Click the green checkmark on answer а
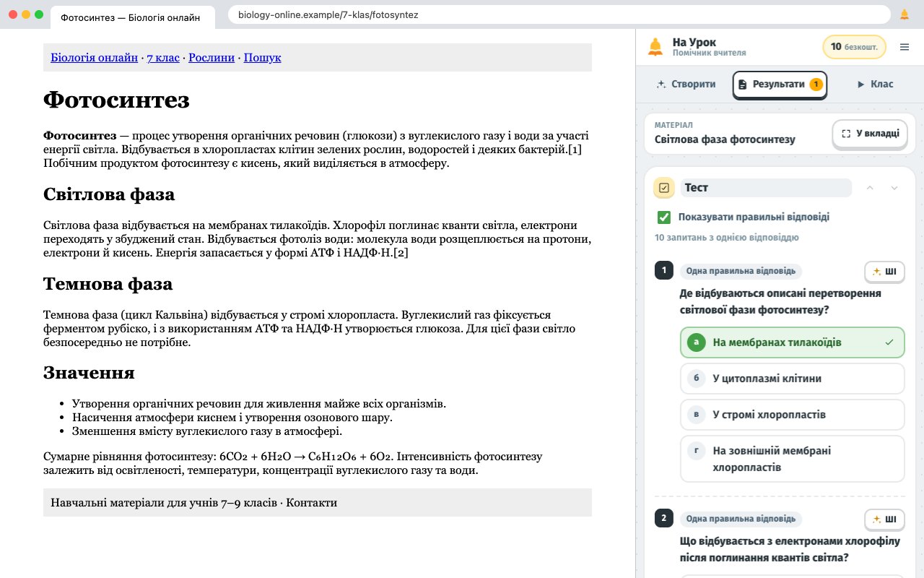 889,342
